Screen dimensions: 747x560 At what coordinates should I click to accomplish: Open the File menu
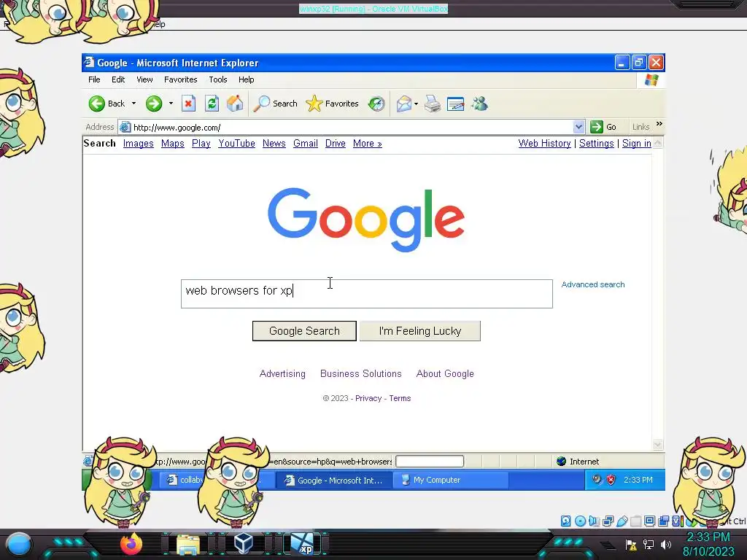[94, 79]
